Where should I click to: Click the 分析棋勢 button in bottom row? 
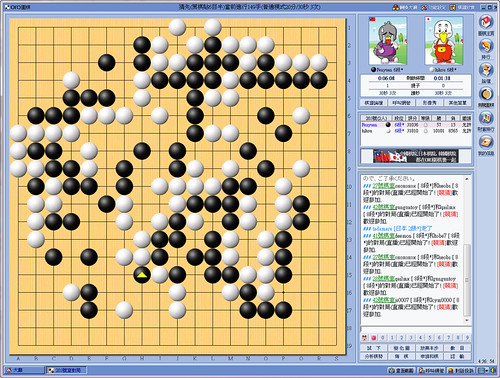coord(374,356)
